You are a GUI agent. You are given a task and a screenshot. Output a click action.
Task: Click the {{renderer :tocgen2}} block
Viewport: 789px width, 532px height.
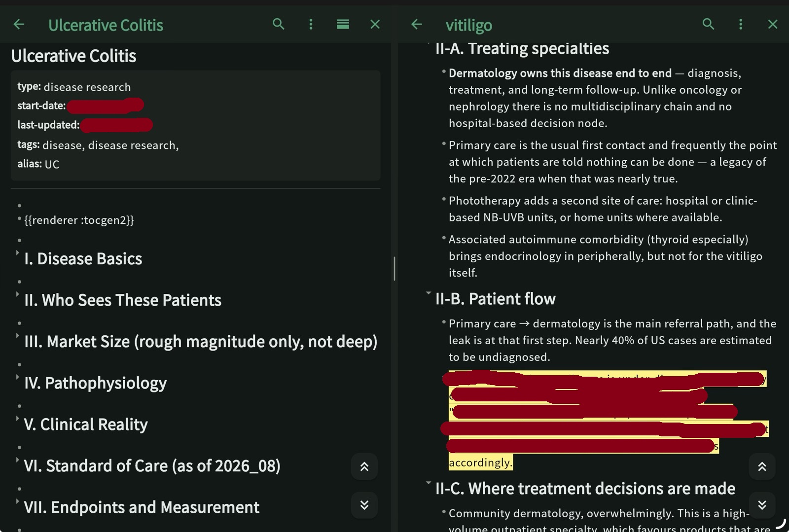[79, 220]
